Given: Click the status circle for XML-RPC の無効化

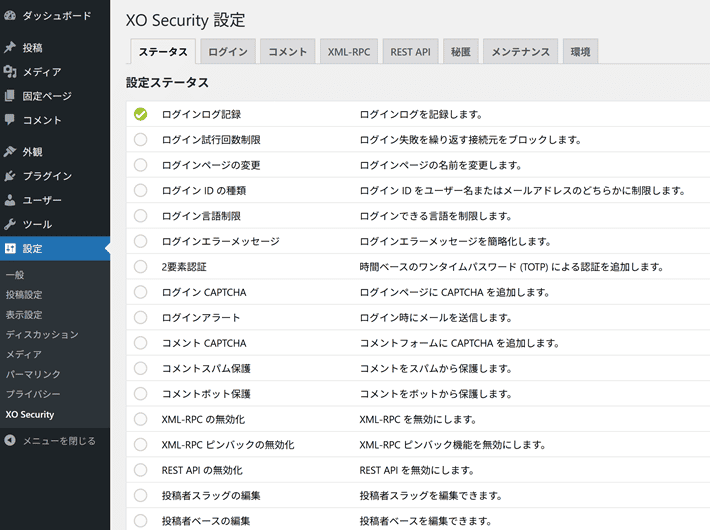Looking at the screenshot, I should click(140, 419).
